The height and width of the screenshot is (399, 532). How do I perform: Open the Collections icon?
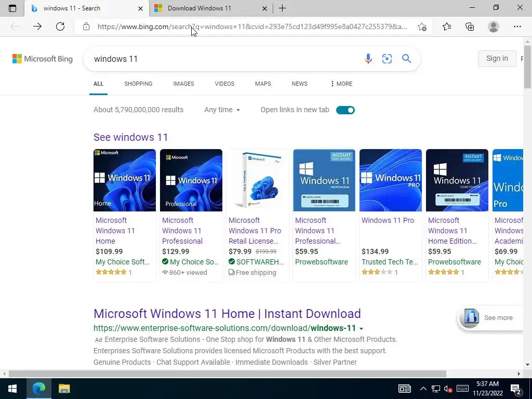pyautogui.click(x=470, y=26)
